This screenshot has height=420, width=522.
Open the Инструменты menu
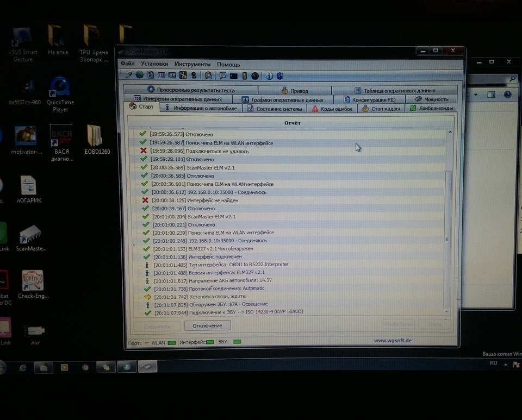[x=192, y=64]
